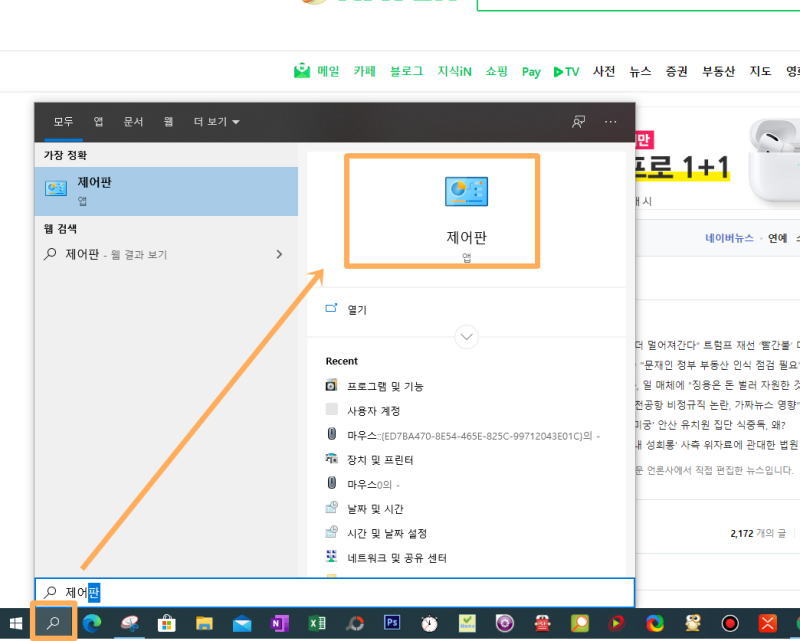The height and width of the screenshot is (641, 800).
Task: Open the 더 보기 dropdown
Action: (212, 121)
